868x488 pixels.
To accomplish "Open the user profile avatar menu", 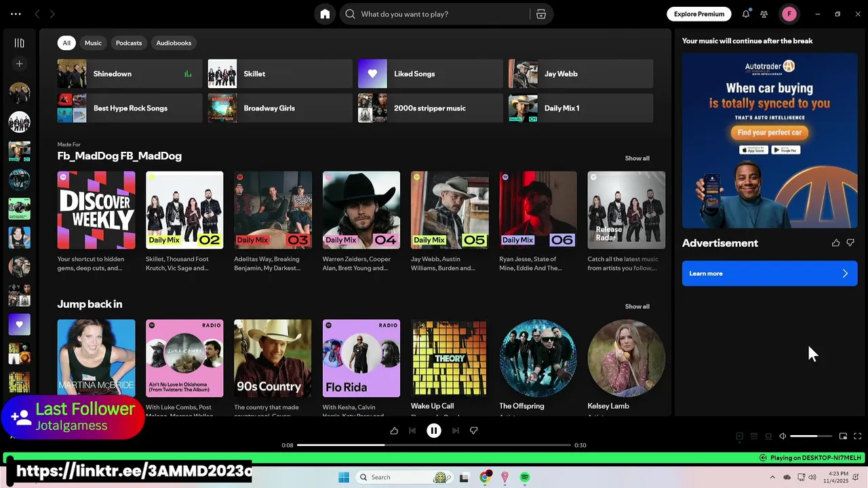I will [x=789, y=14].
